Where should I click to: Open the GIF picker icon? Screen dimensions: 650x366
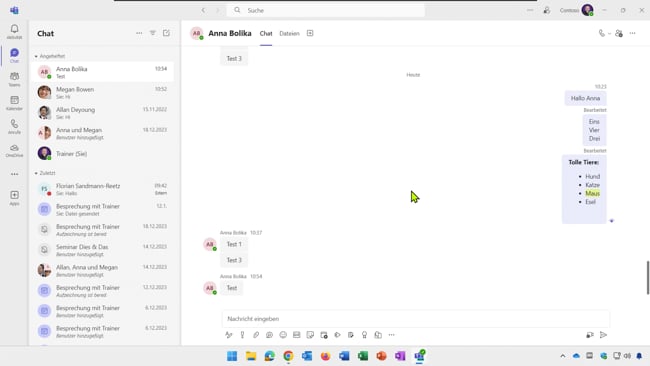296,334
